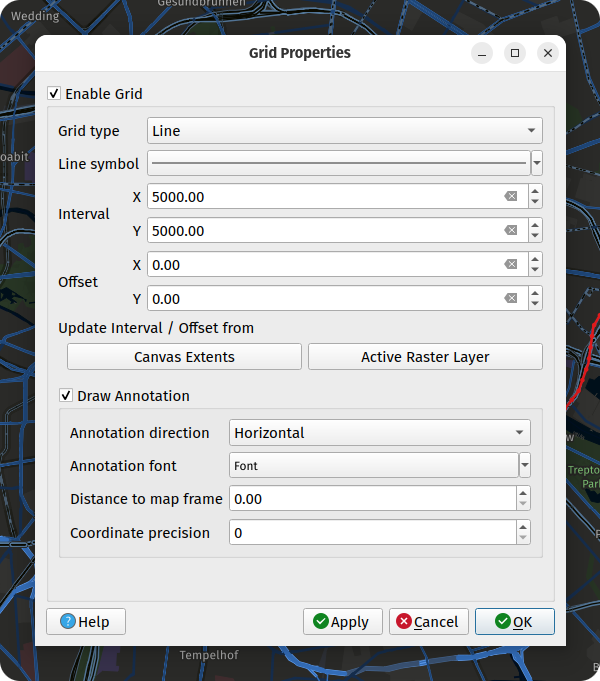Viewport: 600px width, 681px height.
Task: Click into the Offset X input field
Action: tap(320, 265)
